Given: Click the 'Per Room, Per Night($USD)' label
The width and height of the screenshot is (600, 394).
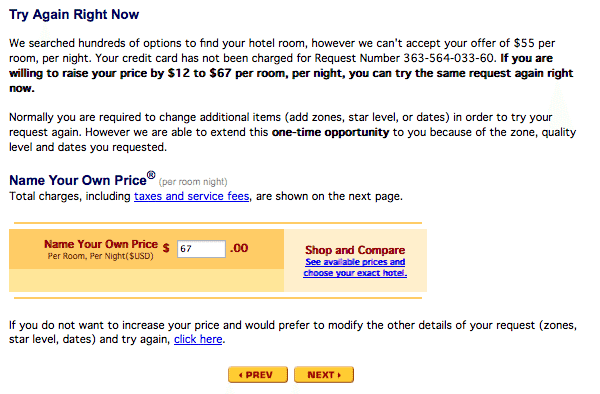Looking at the screenshot, I should click(x=100, y=256).
